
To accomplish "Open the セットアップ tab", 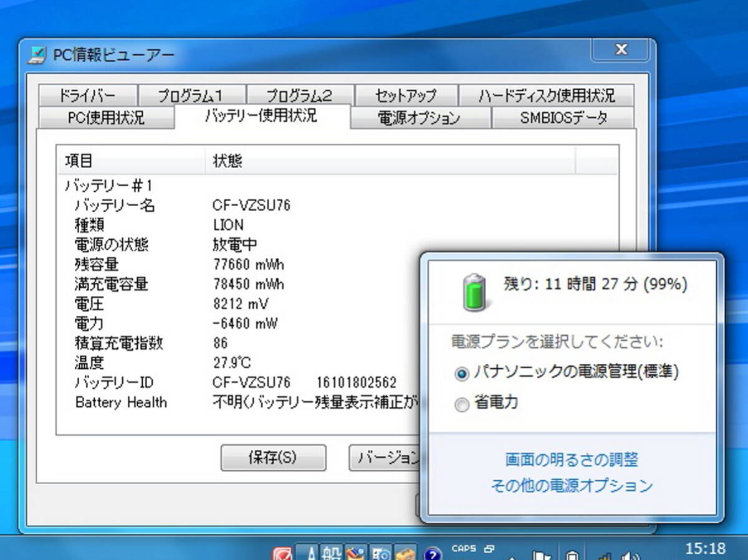I will pos(406,95).
